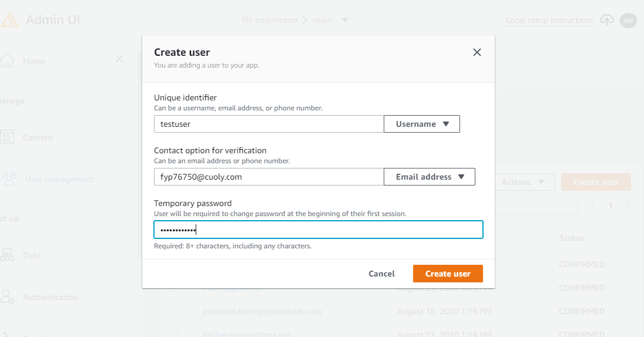Click the Unique identifier text field
Viewport: 644px width, 337px height.
[x=269, y=124]
